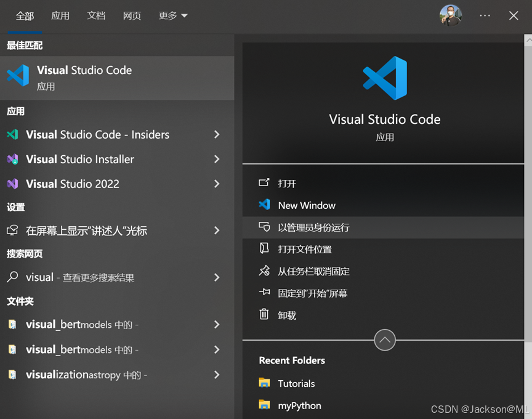This screenshot has height=419, width=532.
Task: Open Visual Studio Installer result
Action: [117, 159]
